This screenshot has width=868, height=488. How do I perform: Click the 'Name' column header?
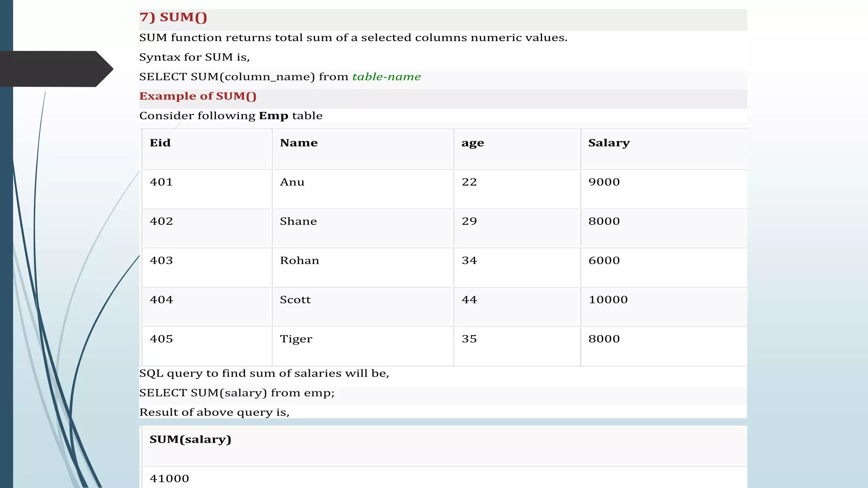(x=299, y=143)
